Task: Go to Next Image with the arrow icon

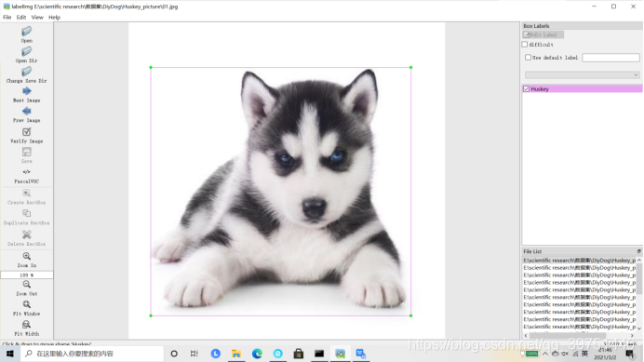Action: pyautogui.click(x=27, y=91)
